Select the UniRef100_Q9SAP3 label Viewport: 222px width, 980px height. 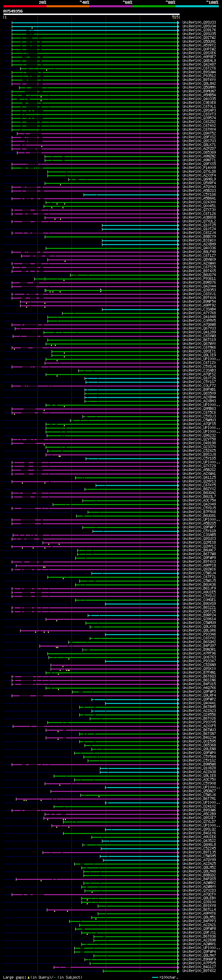199,110
